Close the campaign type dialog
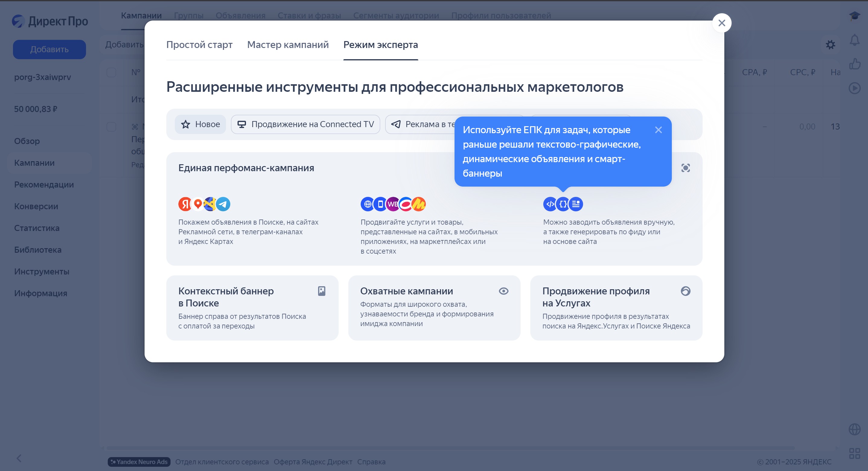Screen dimensions: 868x471 721,23
